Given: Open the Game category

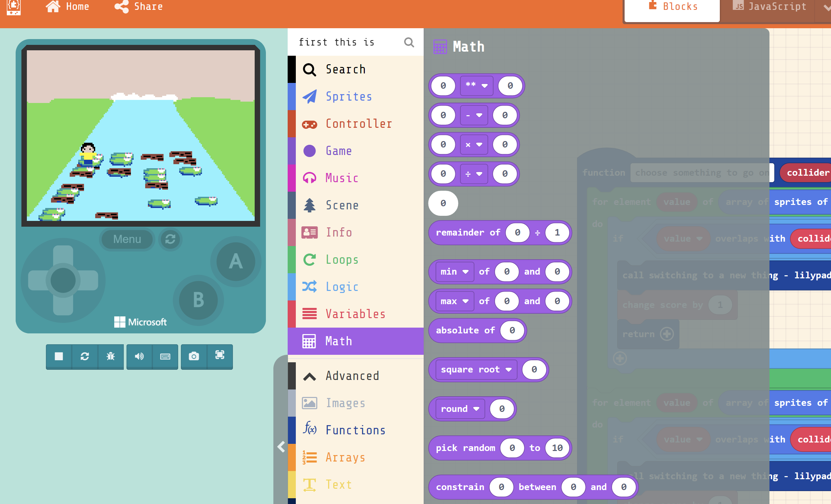Looking at the screenshot, I should 356,151.
